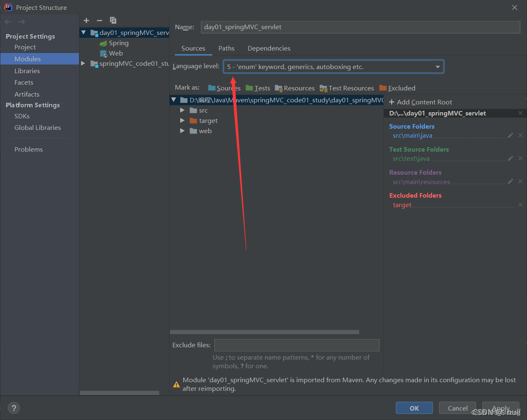Click the src\main\resources path

point(421,182)
